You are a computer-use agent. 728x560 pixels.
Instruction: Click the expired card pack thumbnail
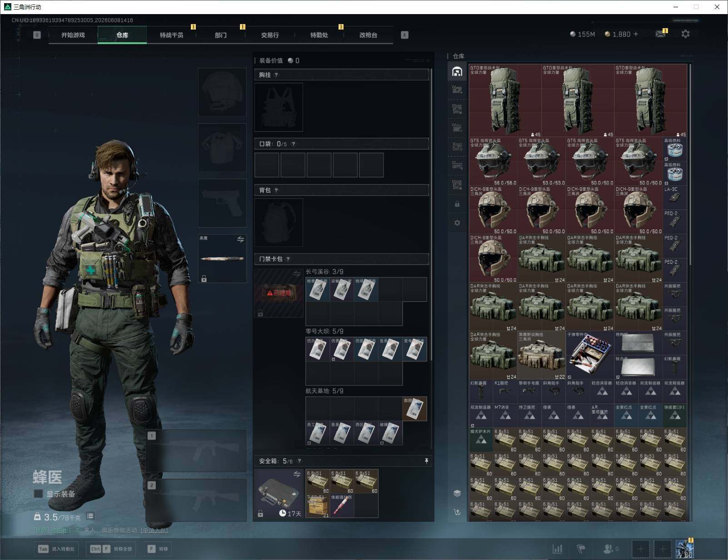279,293
